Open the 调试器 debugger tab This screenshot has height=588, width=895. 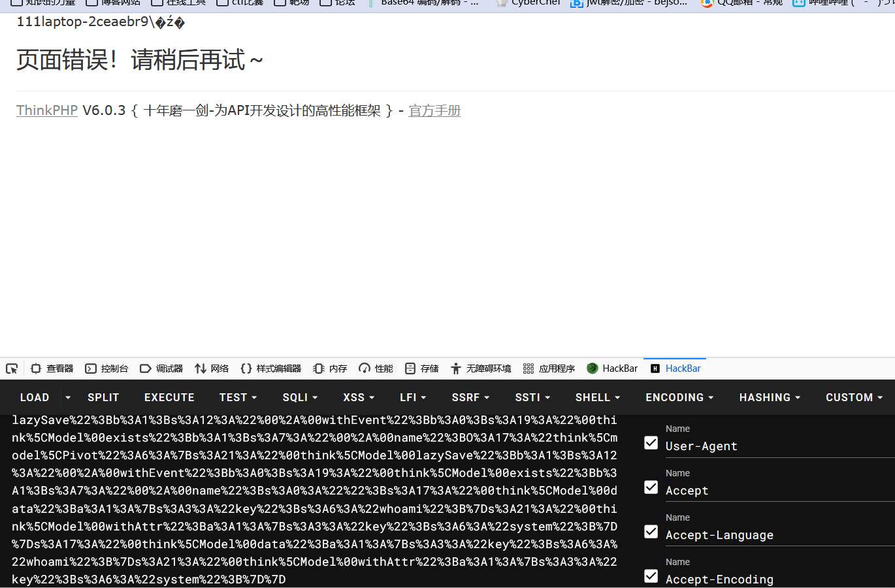pyautogui.click(x=162, y=368)
